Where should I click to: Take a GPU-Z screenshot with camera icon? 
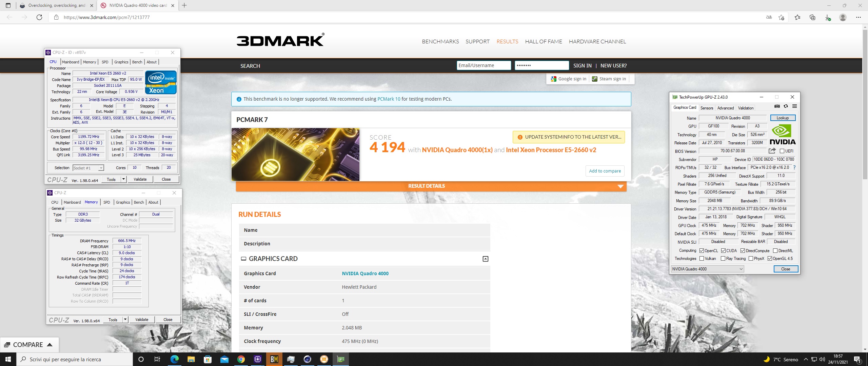point(777,106)
